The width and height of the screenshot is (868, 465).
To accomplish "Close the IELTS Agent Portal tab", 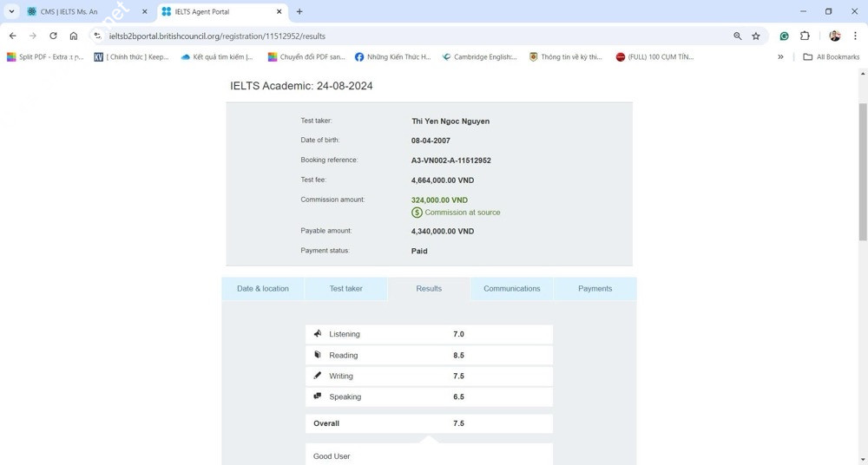I will tap(279, 12).
